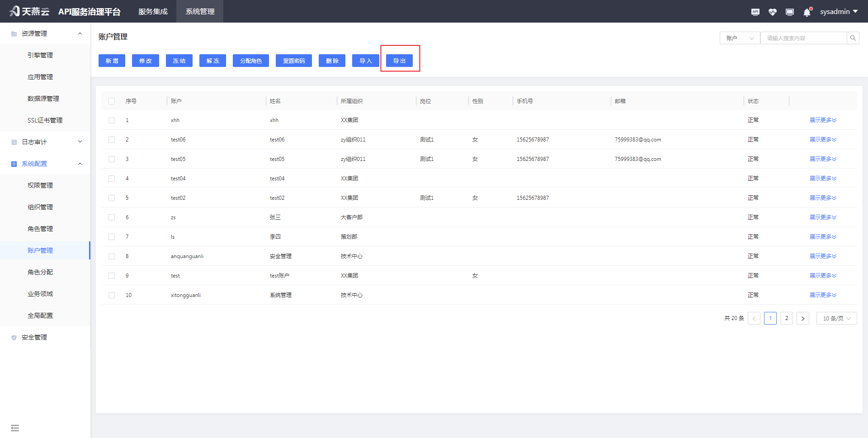Open the API documentation icon in the top bar
The width and height of the screenshot is (868, 438).
click(x=755, y=12)
